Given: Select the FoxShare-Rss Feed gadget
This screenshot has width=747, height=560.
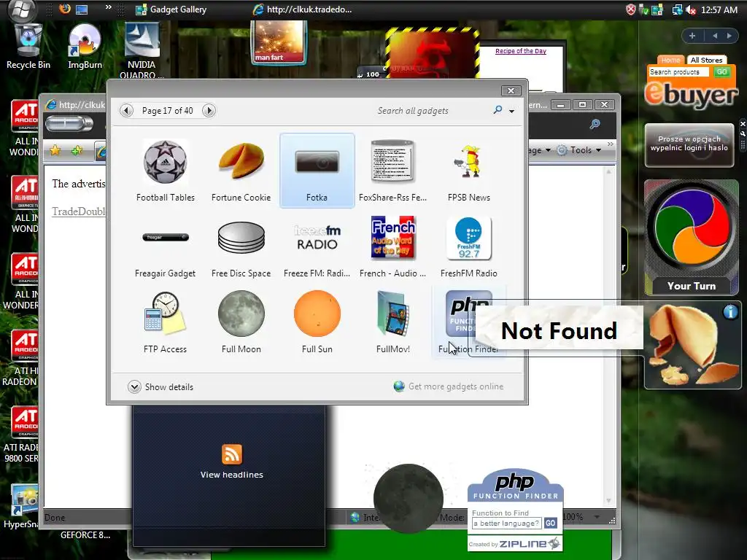Looking at the screenshot, I should click(392, 171).
